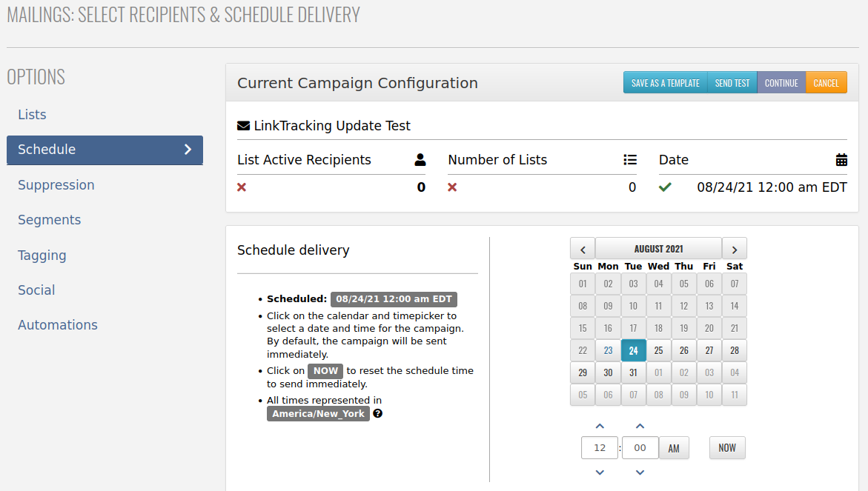The height and width of the screenshot is (491, 868).
Task: Open the Suppression options page
Action: [x=56, y=185]
